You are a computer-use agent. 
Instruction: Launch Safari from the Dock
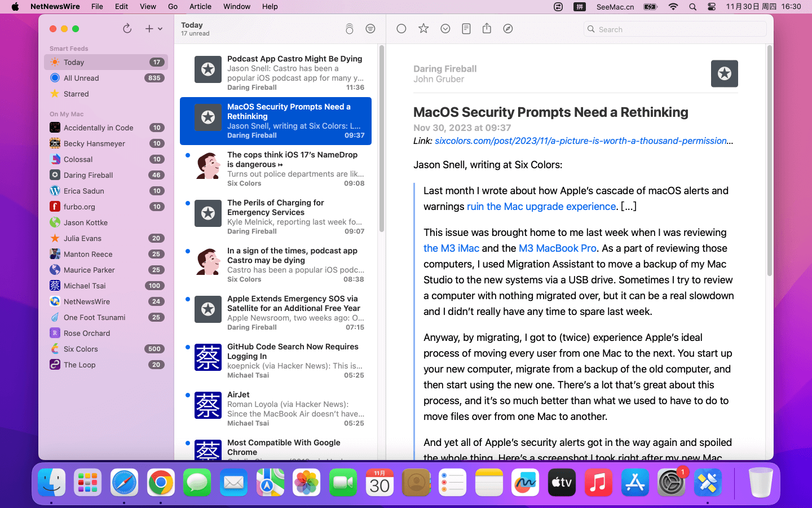(x=124, y=483)
